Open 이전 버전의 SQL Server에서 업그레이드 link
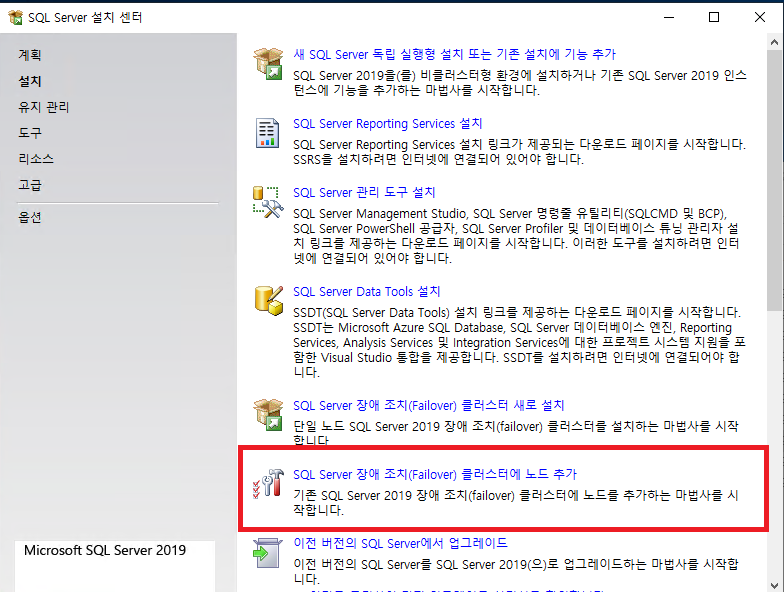Viewport: 784px width, 592px height. (400, 543)
